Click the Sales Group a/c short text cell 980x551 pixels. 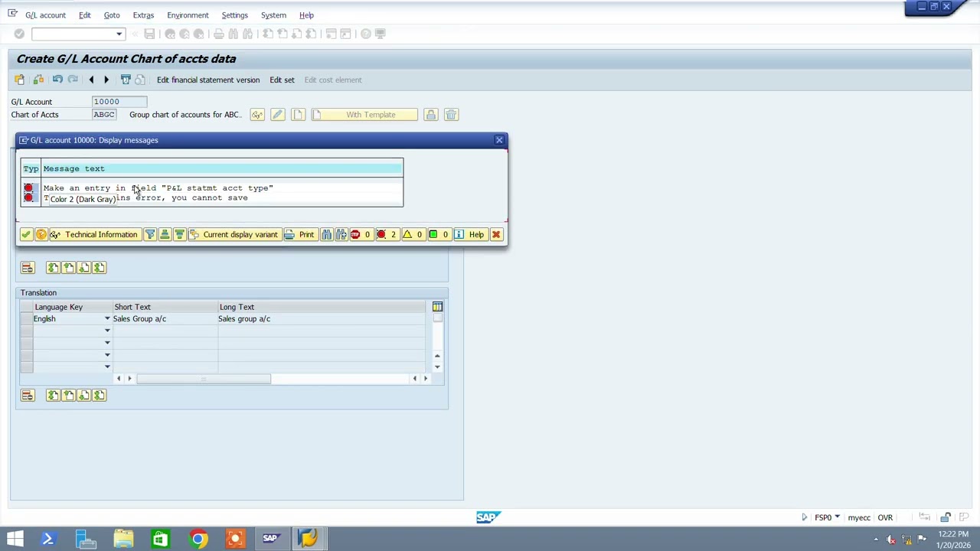(165, 319)
